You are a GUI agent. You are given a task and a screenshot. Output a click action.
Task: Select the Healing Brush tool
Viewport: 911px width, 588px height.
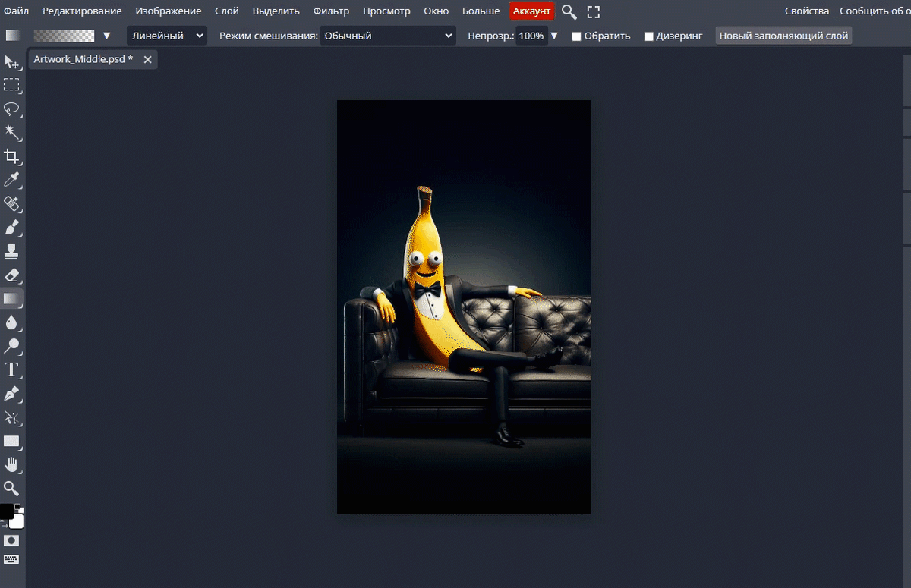[x=11, y=203]
